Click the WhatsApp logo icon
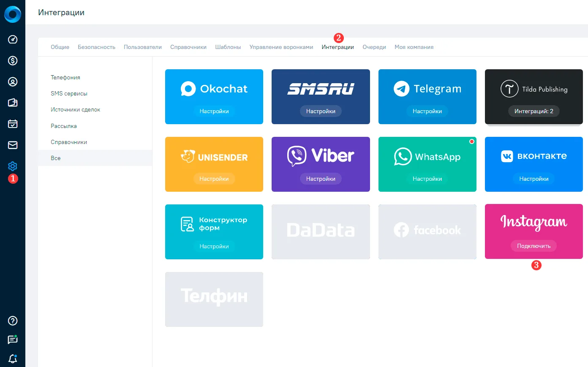The width and height of the screenshot is (588, 367). pos(403,157)
